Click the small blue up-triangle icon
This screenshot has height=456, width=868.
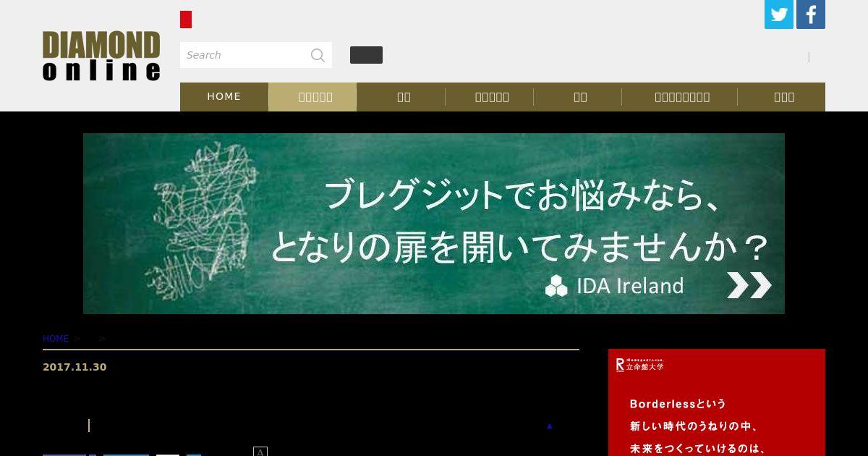click(x=550, y=426)
